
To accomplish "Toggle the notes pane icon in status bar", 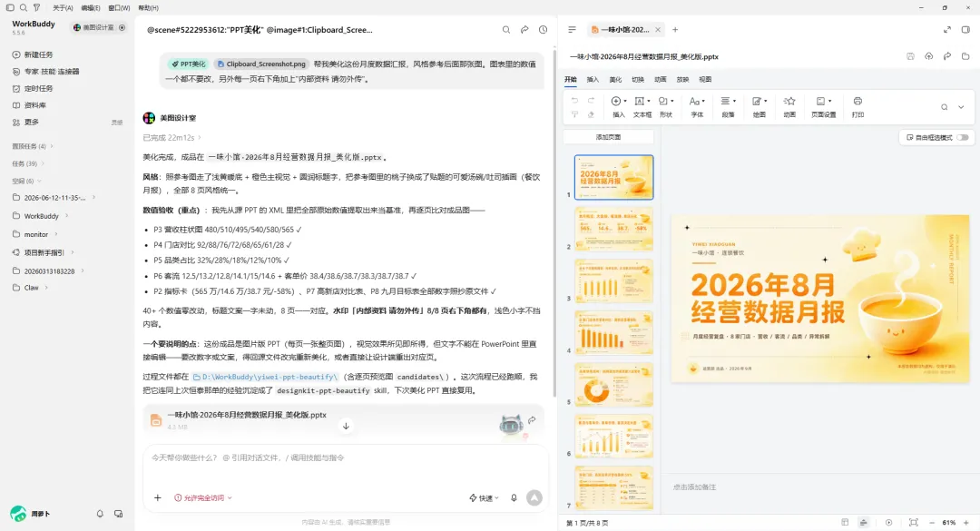I will point(863,522).
